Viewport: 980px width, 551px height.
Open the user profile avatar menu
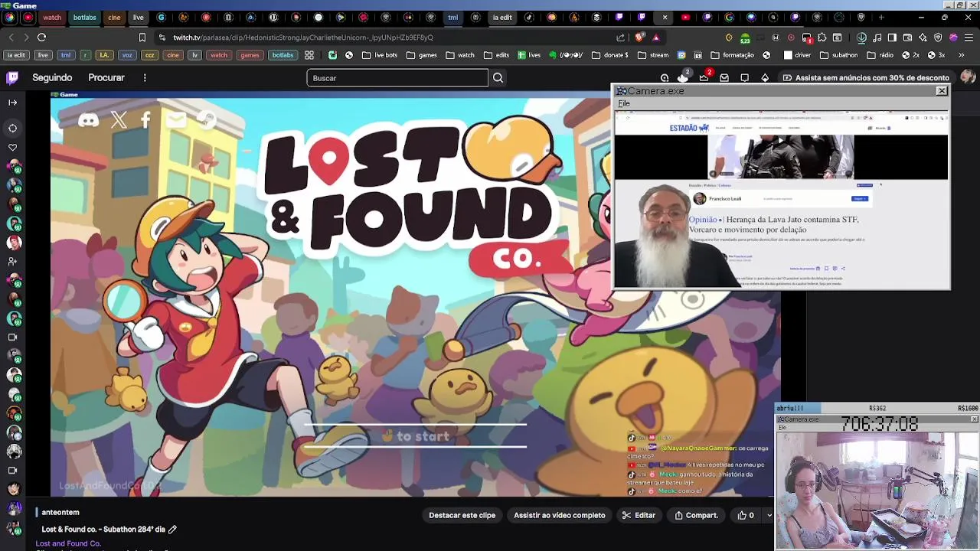pos(968,77)
